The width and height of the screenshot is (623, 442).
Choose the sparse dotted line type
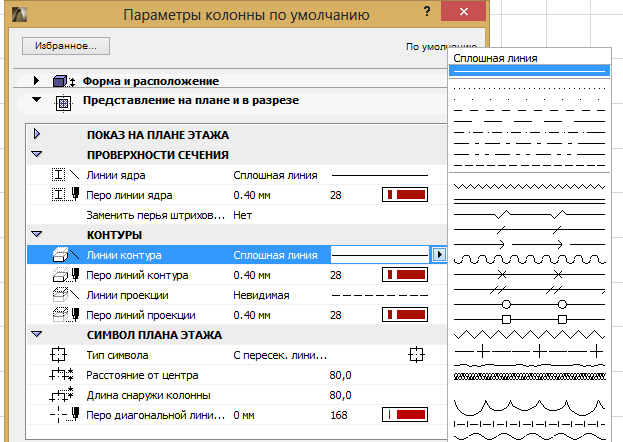point(529,99)
